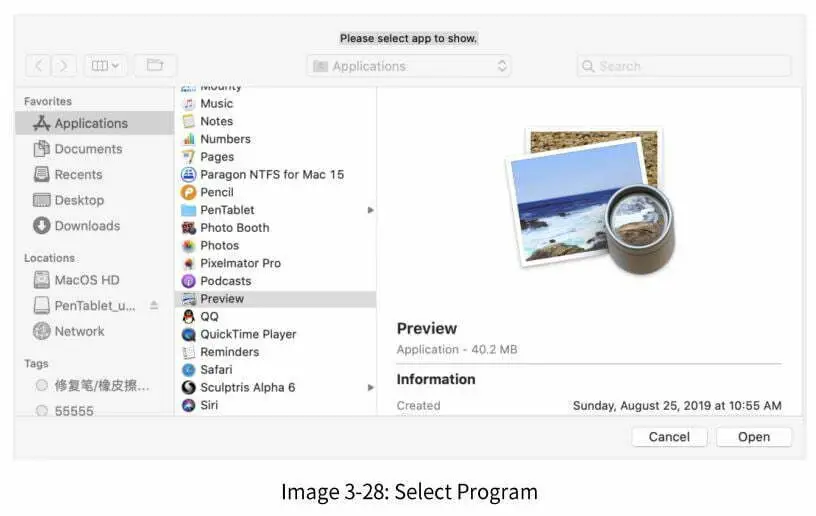Click the Numbers app icon

click(x=188, y=139)
